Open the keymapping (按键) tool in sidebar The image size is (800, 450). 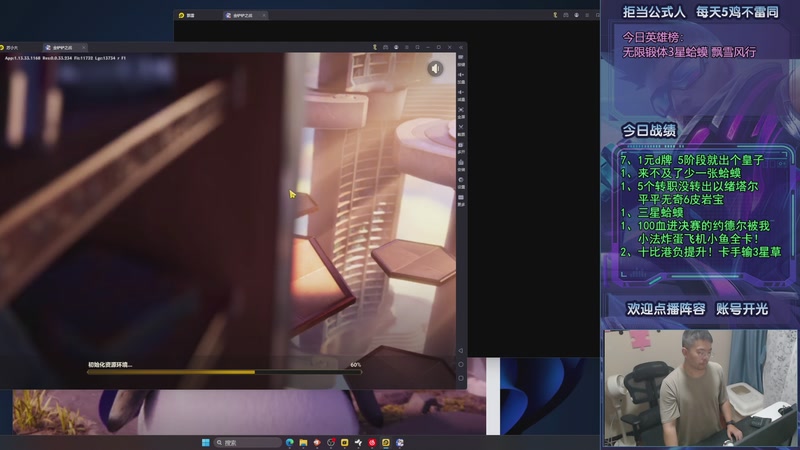tap(461, 60)
